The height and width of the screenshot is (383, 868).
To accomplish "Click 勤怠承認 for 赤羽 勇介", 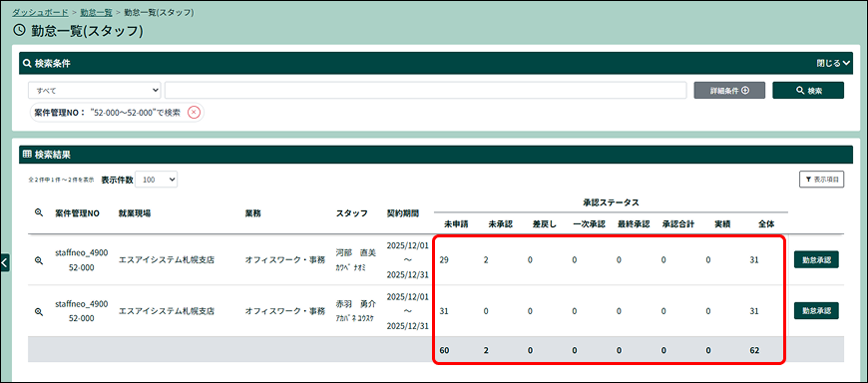I will click(816, 311).
